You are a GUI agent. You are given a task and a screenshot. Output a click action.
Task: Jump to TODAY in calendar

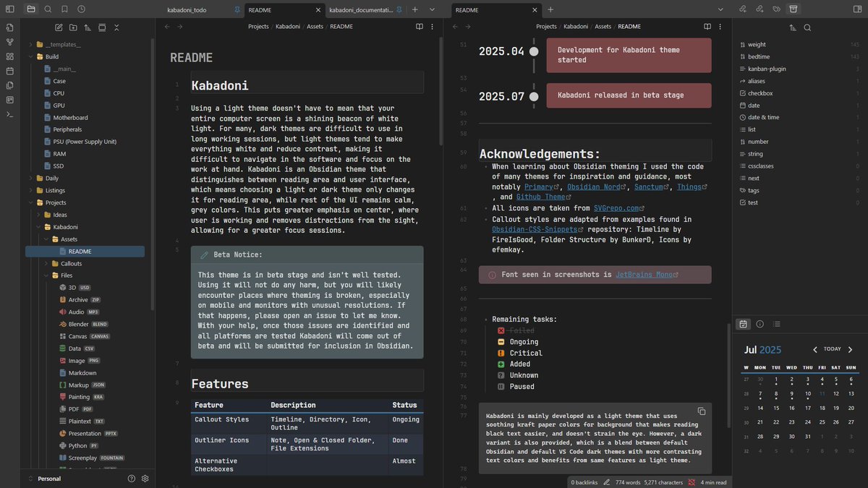click(x=833, y=349)
